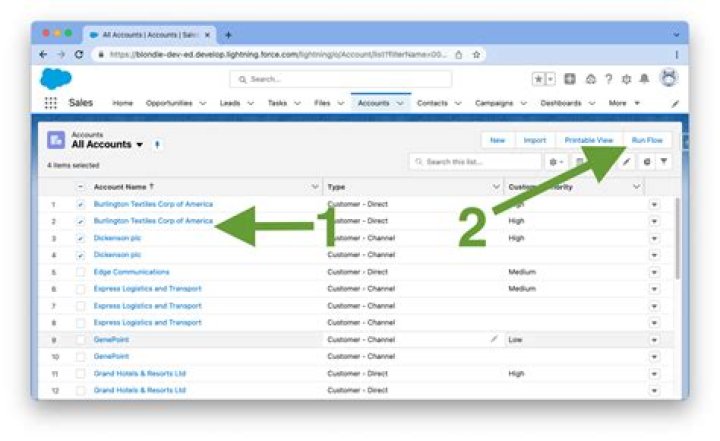Open a new browser tab
This screenshot has height=441, width=720.
(228, 35)
